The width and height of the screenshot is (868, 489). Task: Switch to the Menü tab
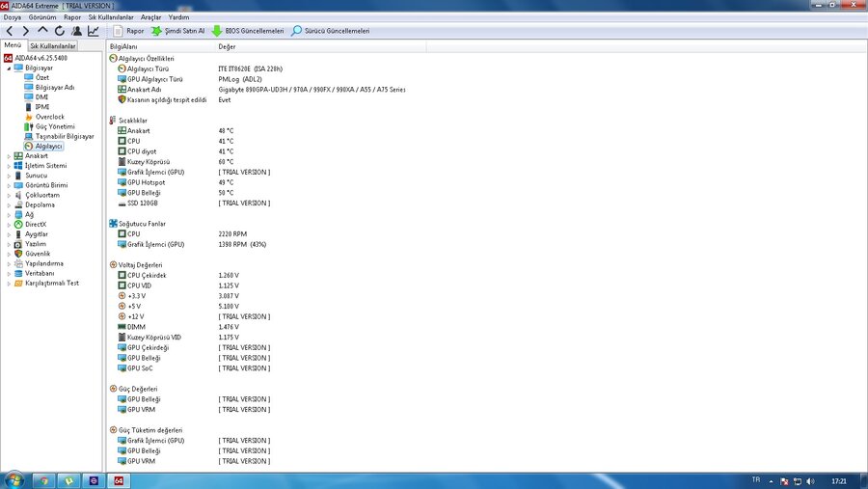13,45
